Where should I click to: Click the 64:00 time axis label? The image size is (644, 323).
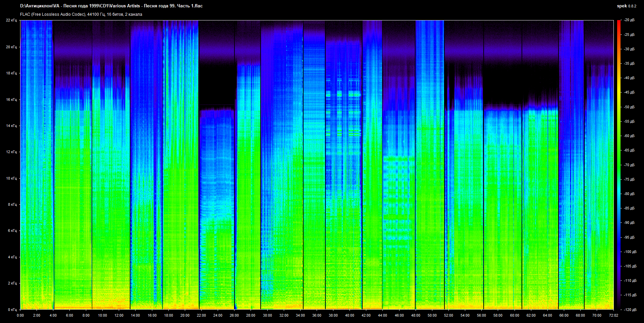(547, 315)
